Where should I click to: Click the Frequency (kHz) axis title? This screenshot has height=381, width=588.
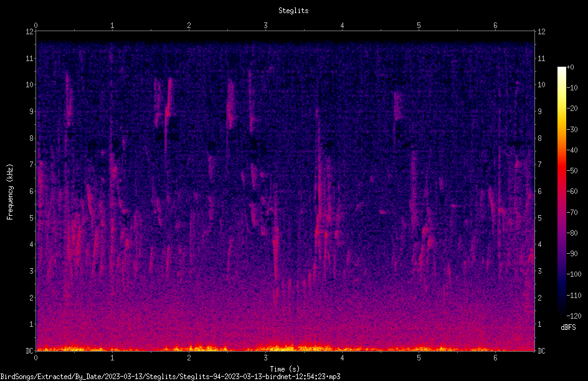coord(10,192)
